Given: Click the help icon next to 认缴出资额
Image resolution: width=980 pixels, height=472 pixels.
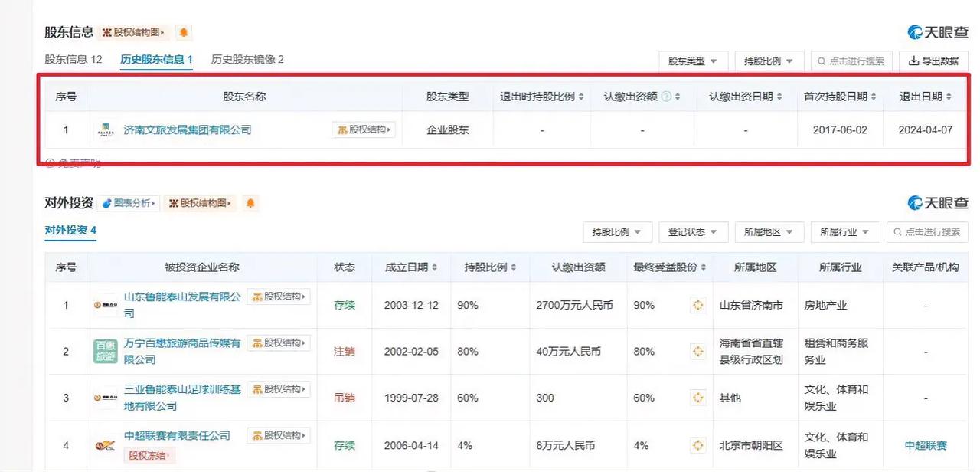Looking at the screenshot, I should click(666, 97).
